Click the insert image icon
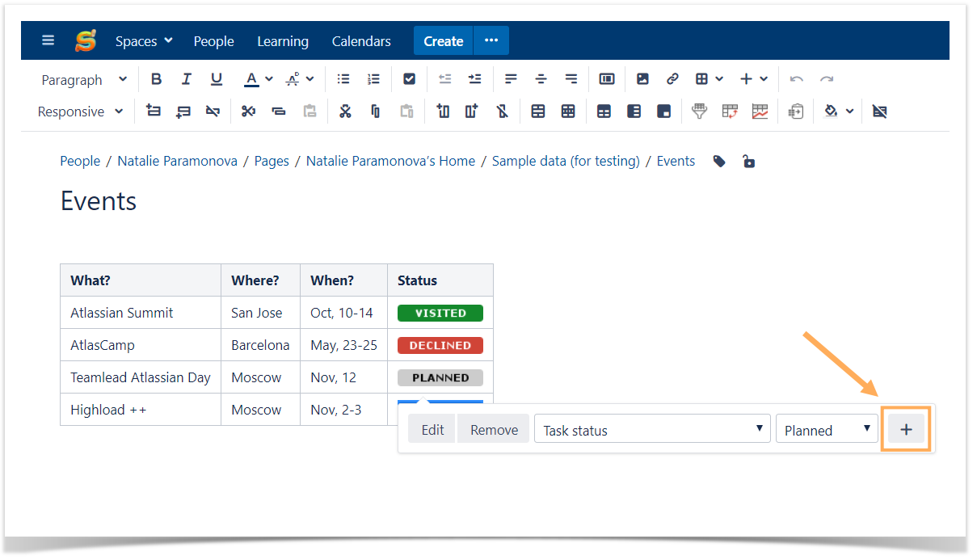The image size is (977, 560). (x=642, y=79)
